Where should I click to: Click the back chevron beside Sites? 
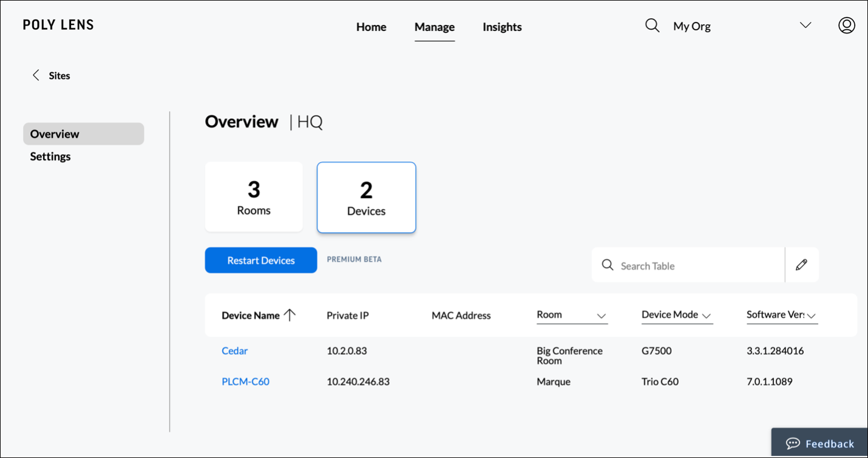[x=36, y=75]
